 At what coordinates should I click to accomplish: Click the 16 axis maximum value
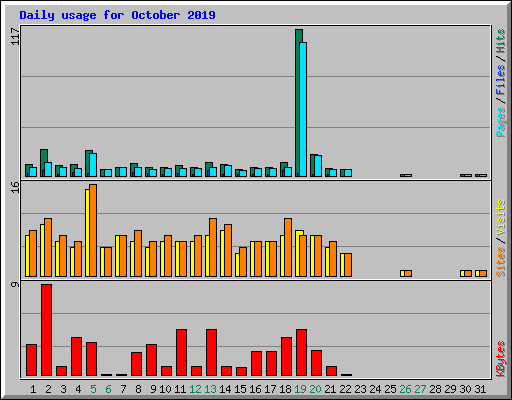(x=15, y=187)
